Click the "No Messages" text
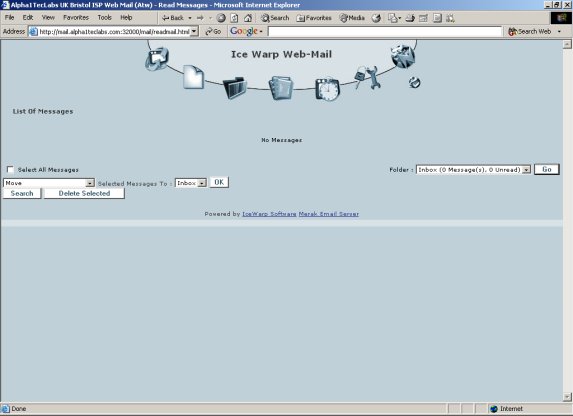 (x=282, y=140)
